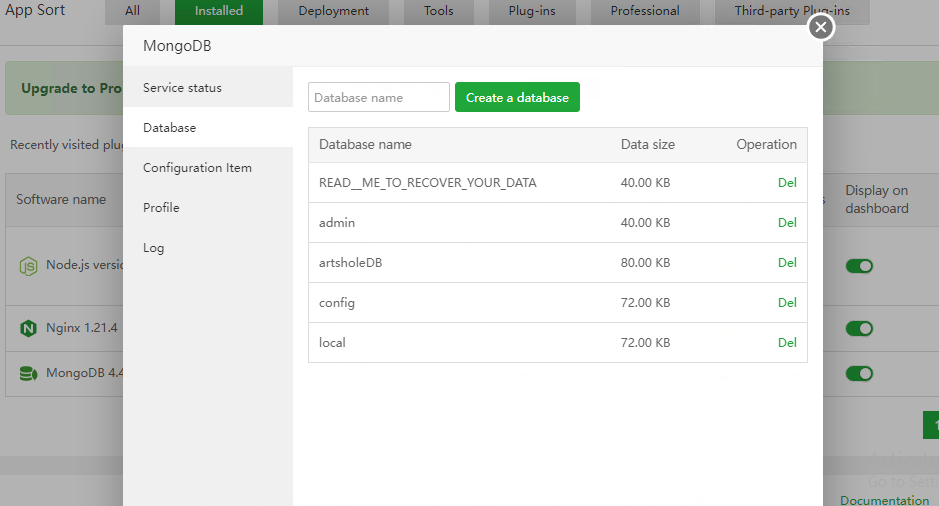Viewport: 939px width, 506px height.
Task: Focus the Database name input field
Action: pos(379,97)
